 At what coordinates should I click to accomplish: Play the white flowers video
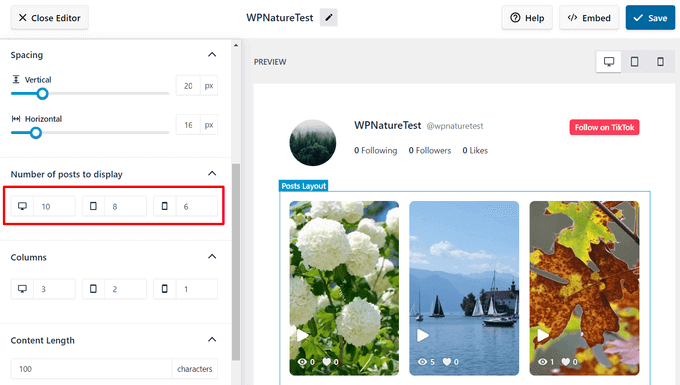tap(302, 335)
